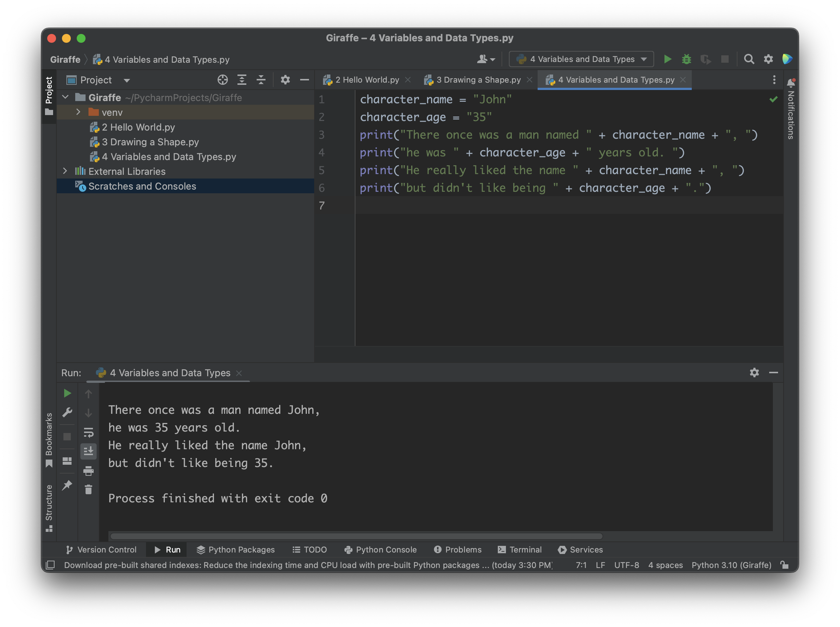The height and width of the screenshot is (627, 840).
Task: Expand the venv folder
Action: click(78, 112)
